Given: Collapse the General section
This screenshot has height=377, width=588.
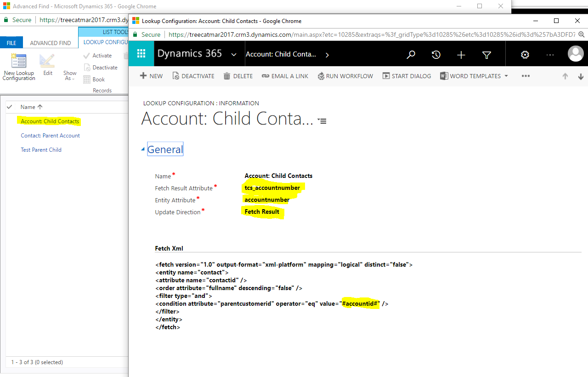Looking at the screenshot, I should click(143, 149).
